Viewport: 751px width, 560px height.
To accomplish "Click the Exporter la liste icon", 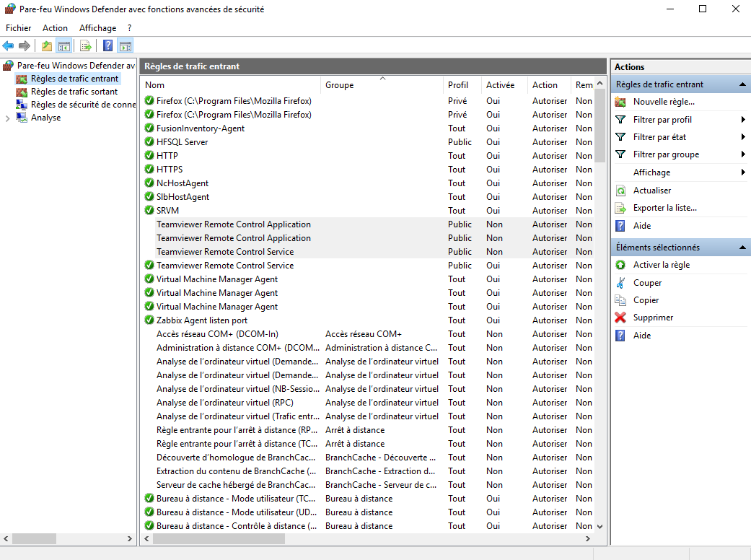I will (620, 208).
